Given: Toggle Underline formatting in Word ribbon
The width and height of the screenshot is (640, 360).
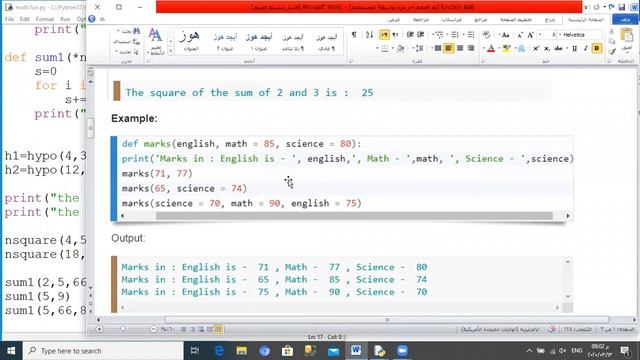Looking at the screenshot, I should [574, 48].
